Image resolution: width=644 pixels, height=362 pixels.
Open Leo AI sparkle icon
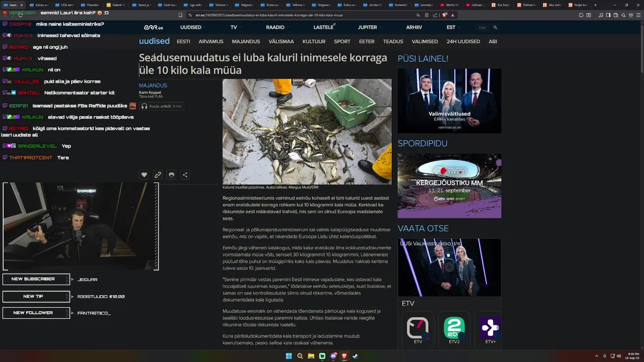622,15
